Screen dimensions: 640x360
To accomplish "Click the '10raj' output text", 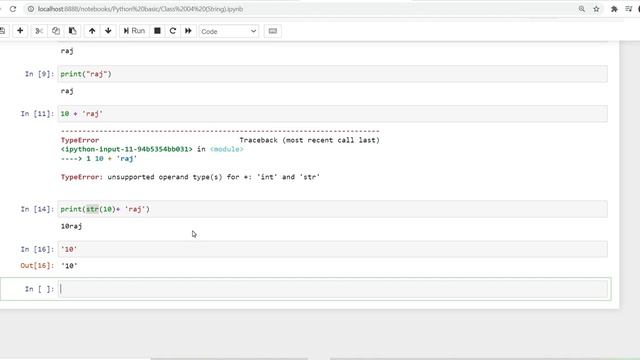I will click(71, 226).
